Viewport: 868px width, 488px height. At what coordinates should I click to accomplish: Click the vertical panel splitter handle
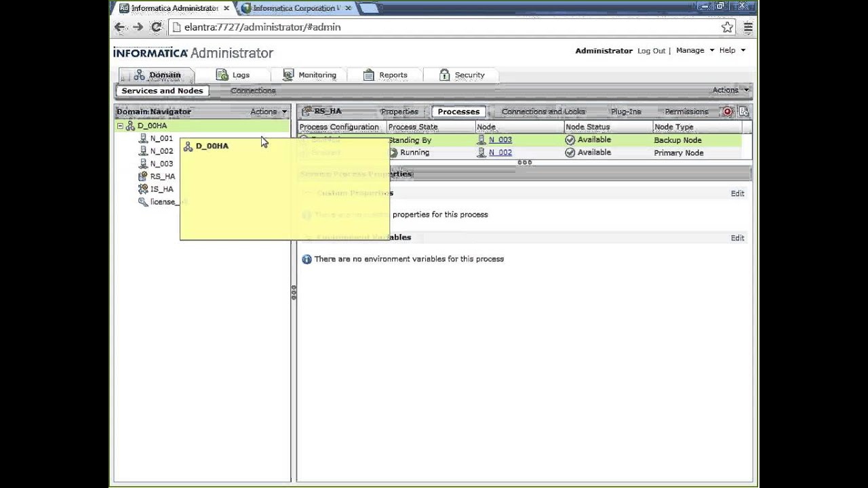click(294, 292)
